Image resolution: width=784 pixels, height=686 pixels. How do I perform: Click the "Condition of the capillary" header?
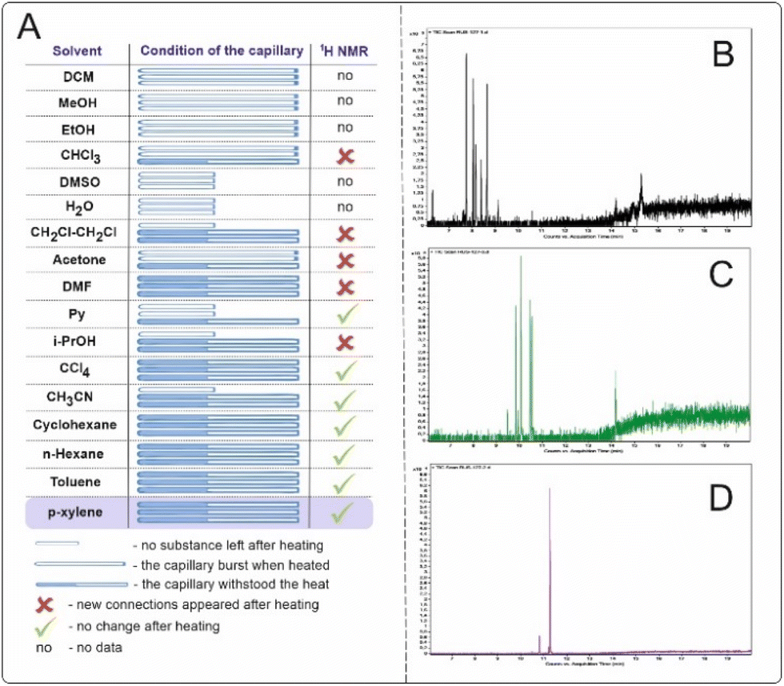tap(222, 50)
